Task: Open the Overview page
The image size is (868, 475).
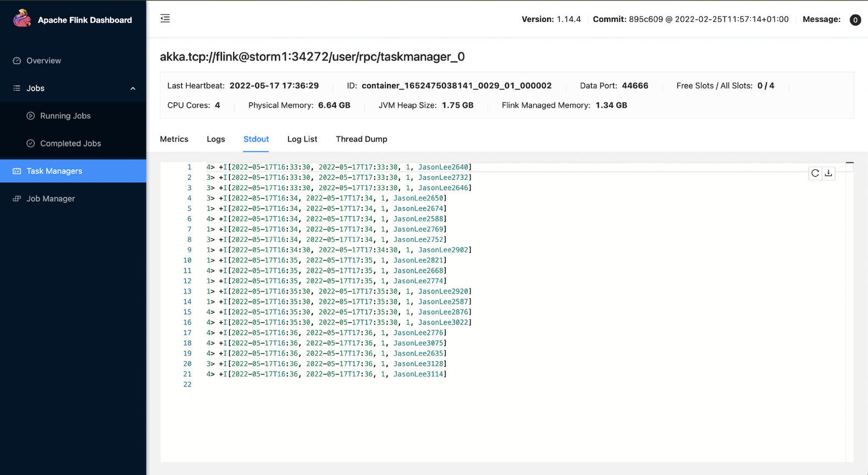Action: tap(73, 60)
